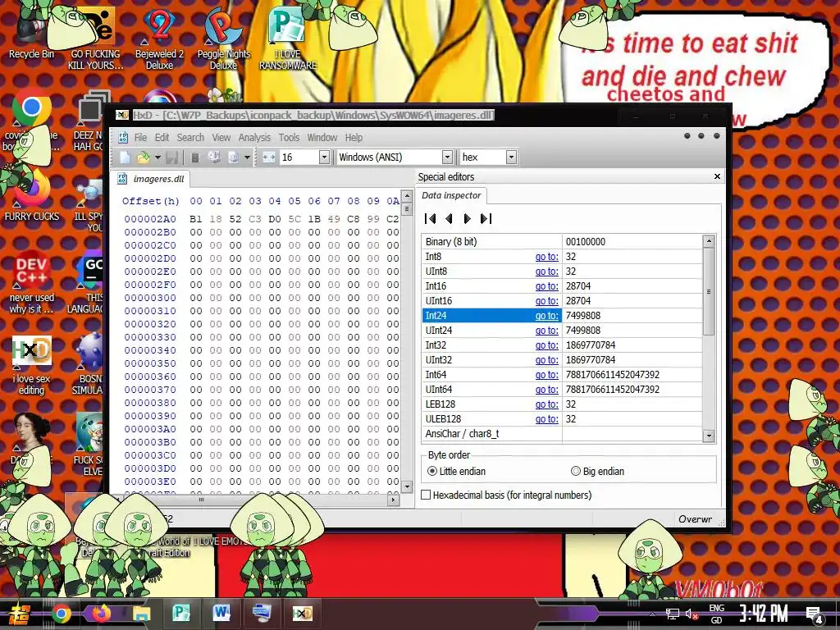Open Chrome from the taskbar
This screenshot has width=840, height=630.
coord(62,614)
